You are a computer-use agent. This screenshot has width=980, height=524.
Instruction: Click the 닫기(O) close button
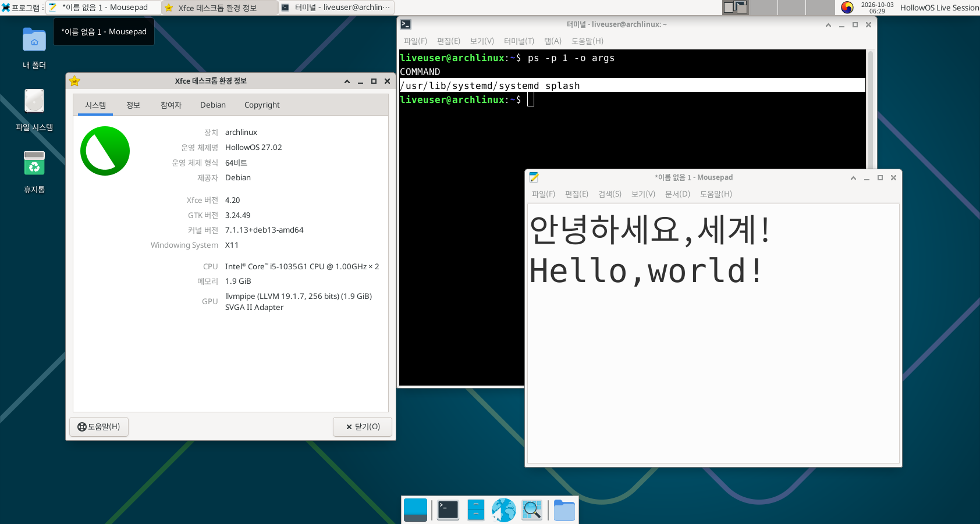point(363,427)
